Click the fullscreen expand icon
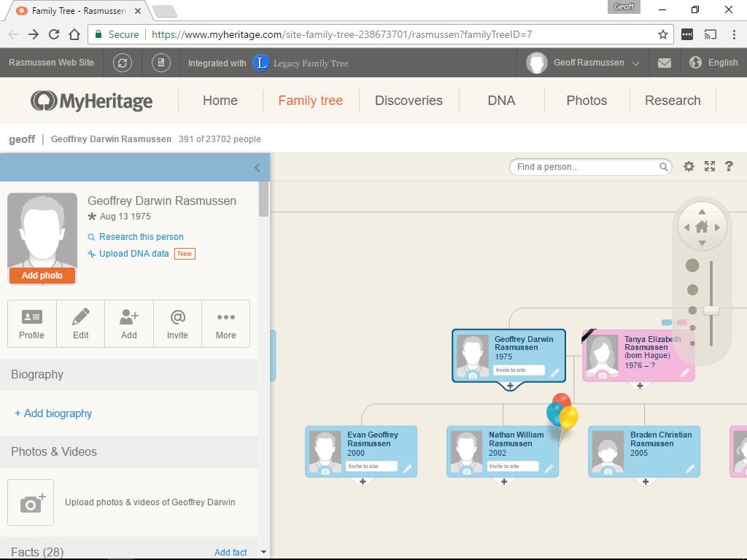This screenshot has width=747, height=560. [709, 167]
